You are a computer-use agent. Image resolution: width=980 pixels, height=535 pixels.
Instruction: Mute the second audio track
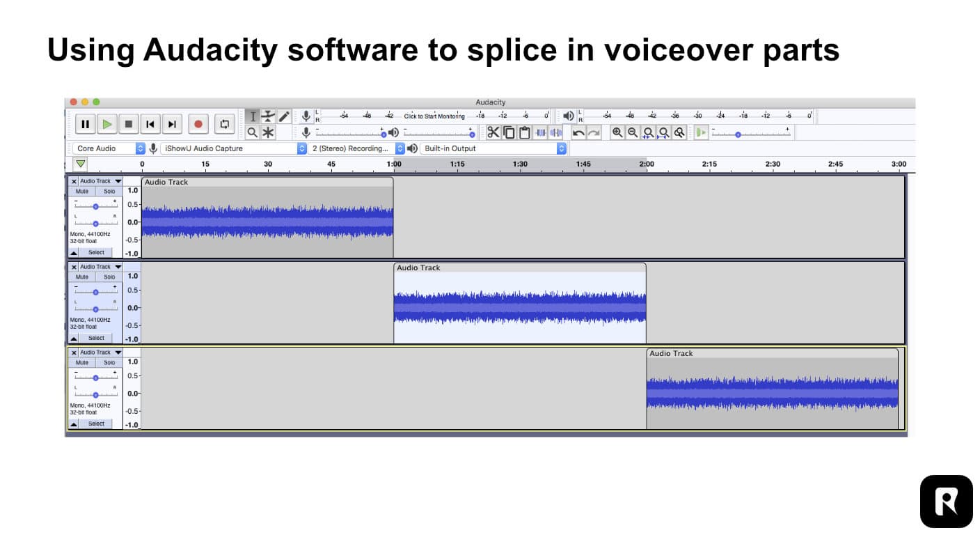pos(82,277)
